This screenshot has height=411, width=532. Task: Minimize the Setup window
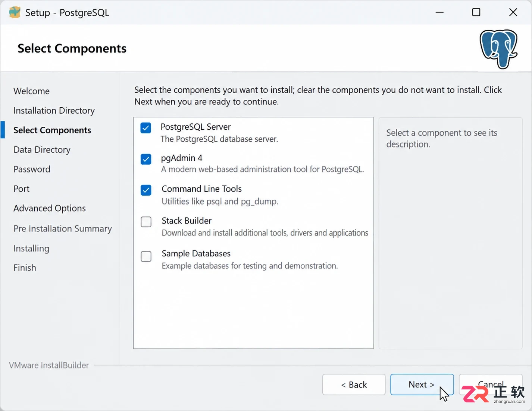click(440, 12)
